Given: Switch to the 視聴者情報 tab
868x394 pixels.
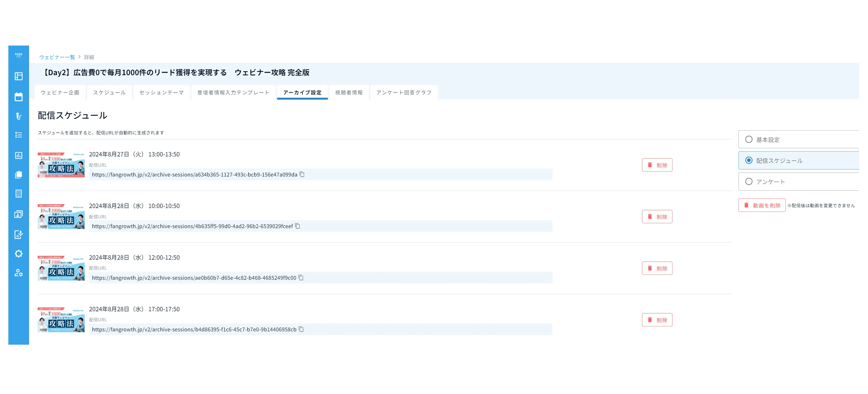Looking at the screenshot, I should 349,93.
